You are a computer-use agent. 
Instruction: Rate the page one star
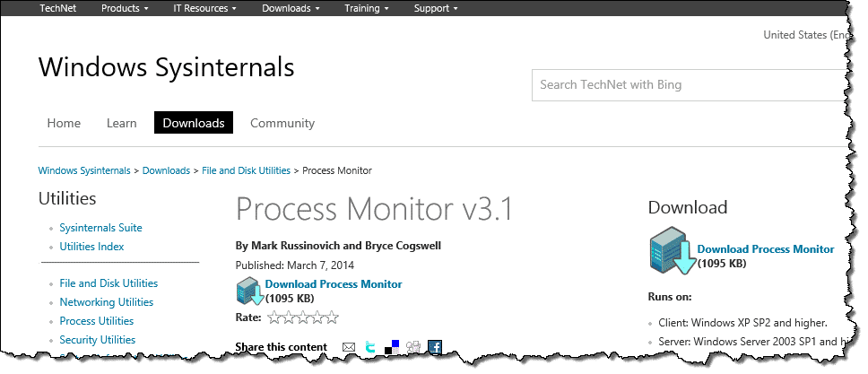click(274, 317)
